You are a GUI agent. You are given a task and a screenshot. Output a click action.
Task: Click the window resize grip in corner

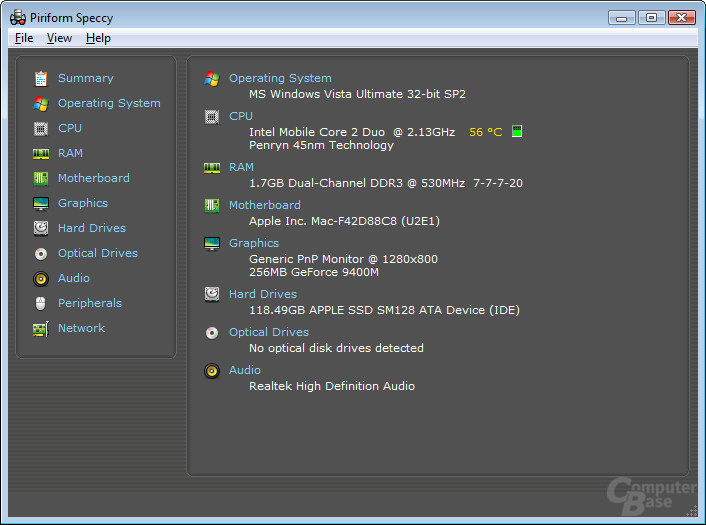(x=692, y=511)
